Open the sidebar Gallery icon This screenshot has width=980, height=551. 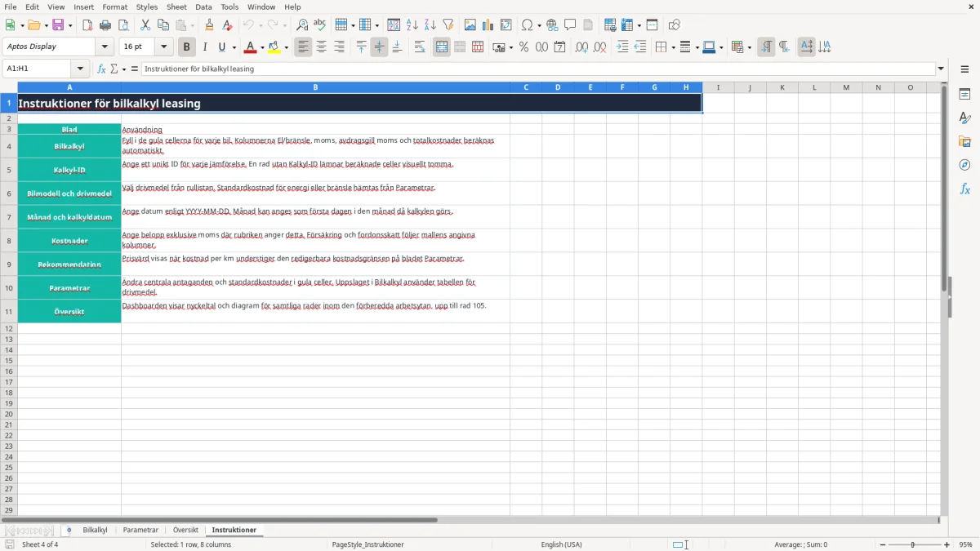964,141
